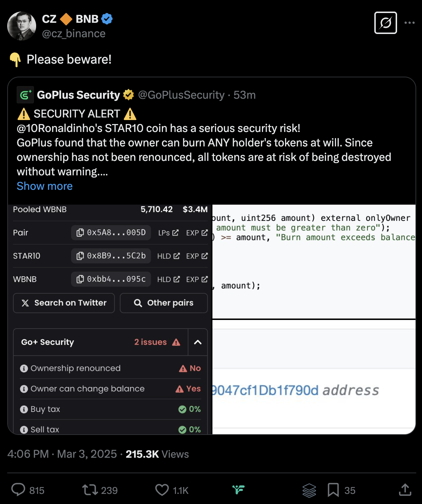Open the WBNB EXP explorer link

click(197, 279)
